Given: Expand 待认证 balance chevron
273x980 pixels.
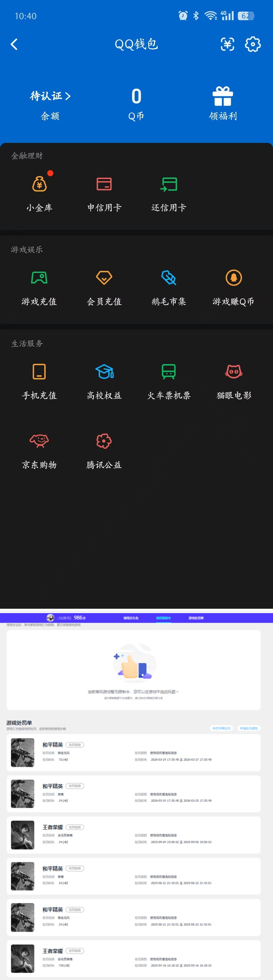Looking at the screenshot, I should click(x=68, y=96).
